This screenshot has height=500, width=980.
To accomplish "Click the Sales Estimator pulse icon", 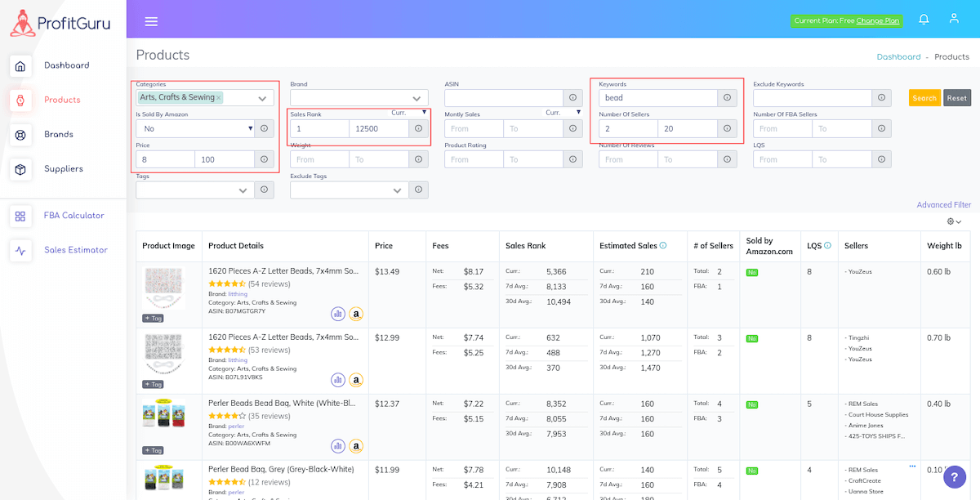I will pos(20,250).
